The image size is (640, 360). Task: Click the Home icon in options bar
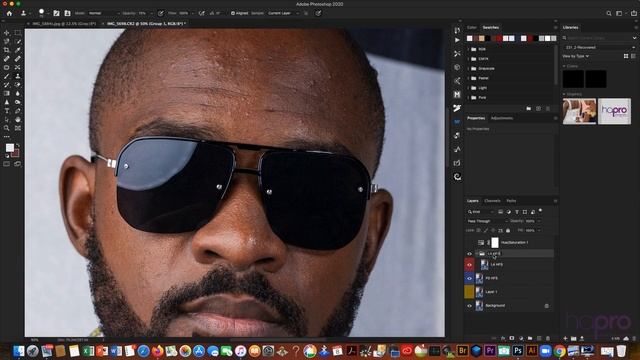pos(9,13)
